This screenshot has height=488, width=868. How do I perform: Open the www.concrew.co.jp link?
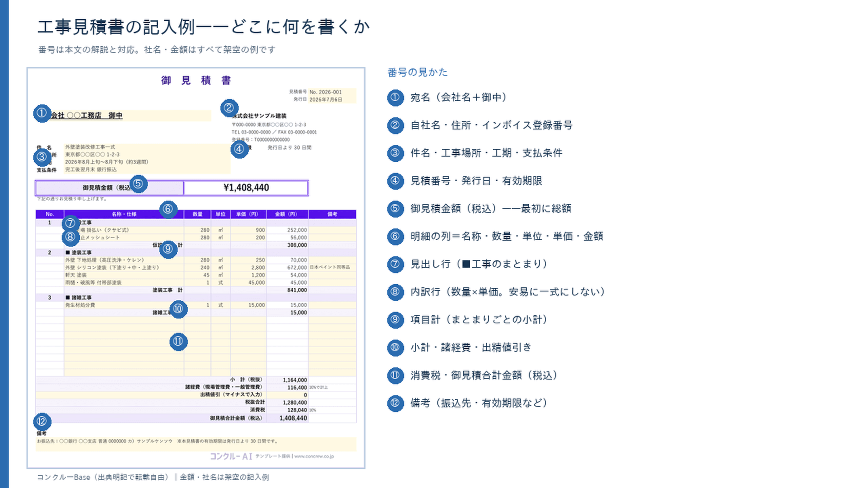314,456
